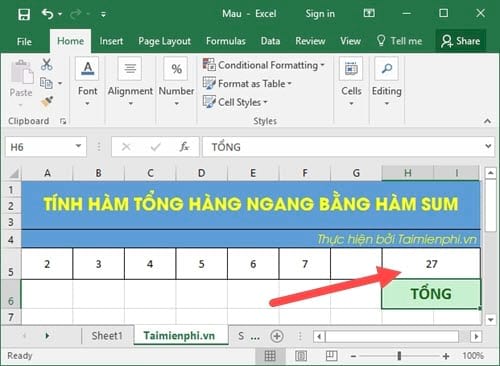
Task: Open the File tab
Action: [x=24, y=41]
